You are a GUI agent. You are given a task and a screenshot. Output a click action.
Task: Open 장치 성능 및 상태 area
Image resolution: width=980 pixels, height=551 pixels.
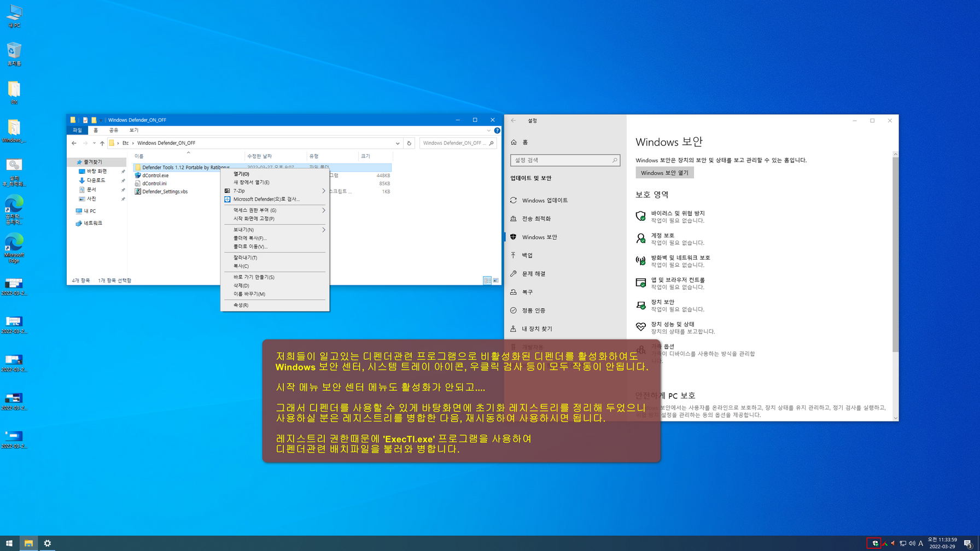pos(675,328)
